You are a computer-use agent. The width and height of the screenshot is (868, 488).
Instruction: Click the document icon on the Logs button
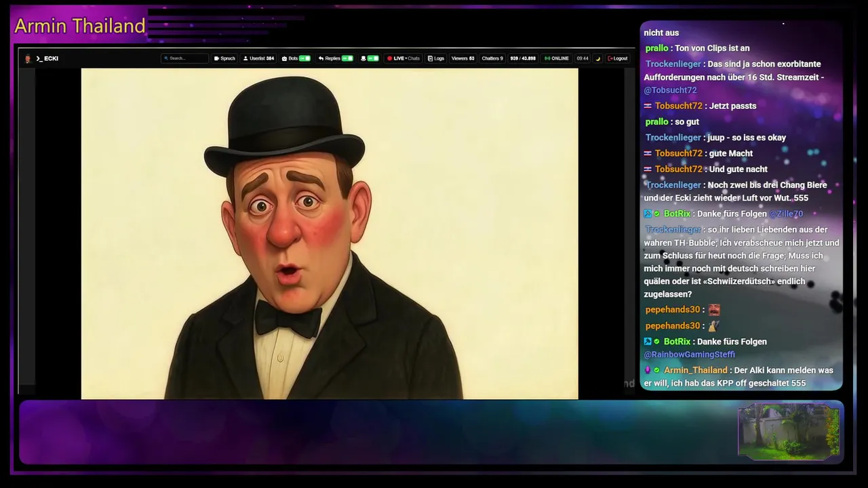pos(430,58)
